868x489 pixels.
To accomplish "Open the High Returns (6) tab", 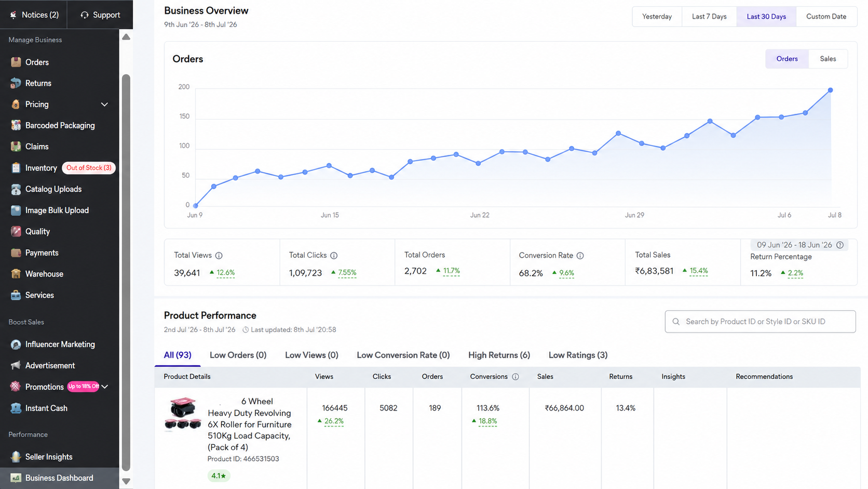I will [499, 355].
